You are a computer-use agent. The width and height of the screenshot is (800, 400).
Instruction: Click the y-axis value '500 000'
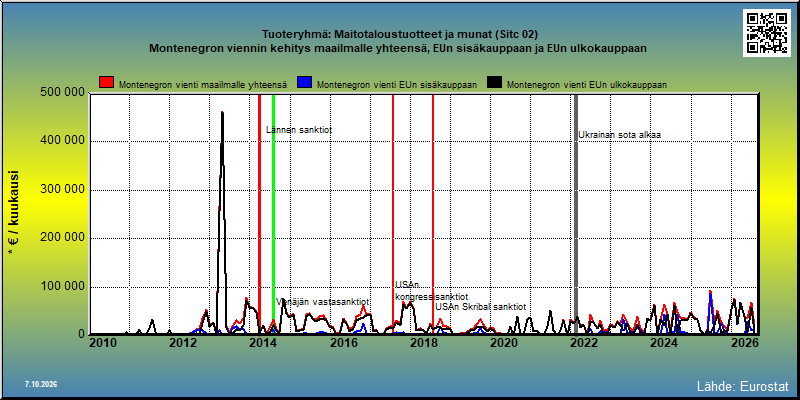(x=62, y=92)
